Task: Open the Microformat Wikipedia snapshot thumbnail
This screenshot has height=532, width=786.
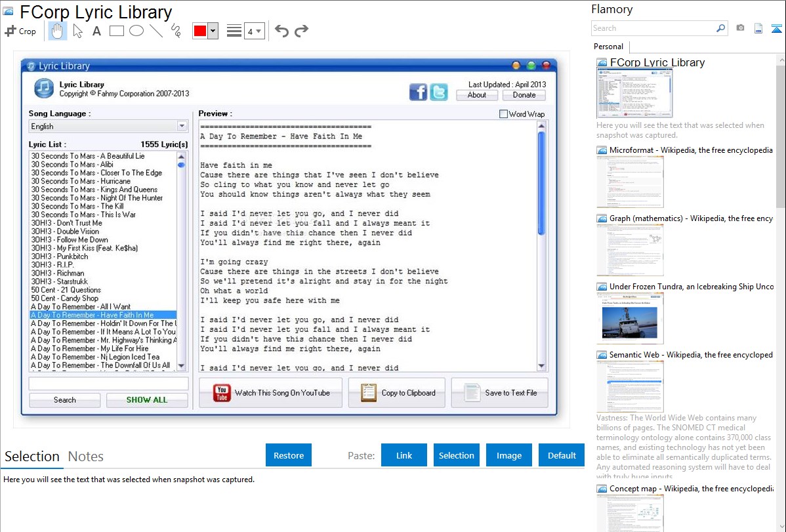Action: tap(630, 182)
